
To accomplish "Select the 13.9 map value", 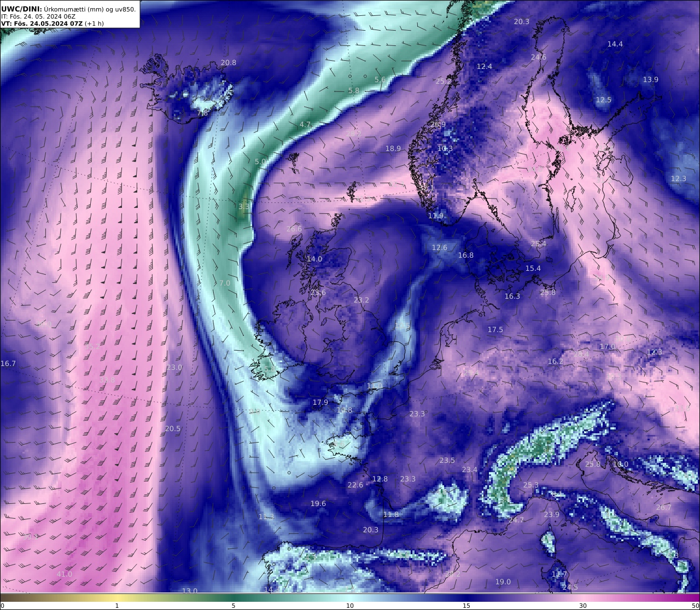I will pos(651,80).
